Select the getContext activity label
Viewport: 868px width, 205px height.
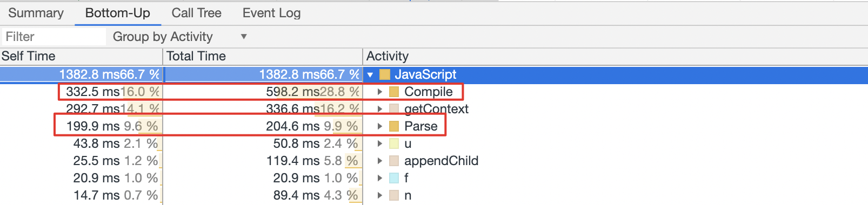click(436, 109)
